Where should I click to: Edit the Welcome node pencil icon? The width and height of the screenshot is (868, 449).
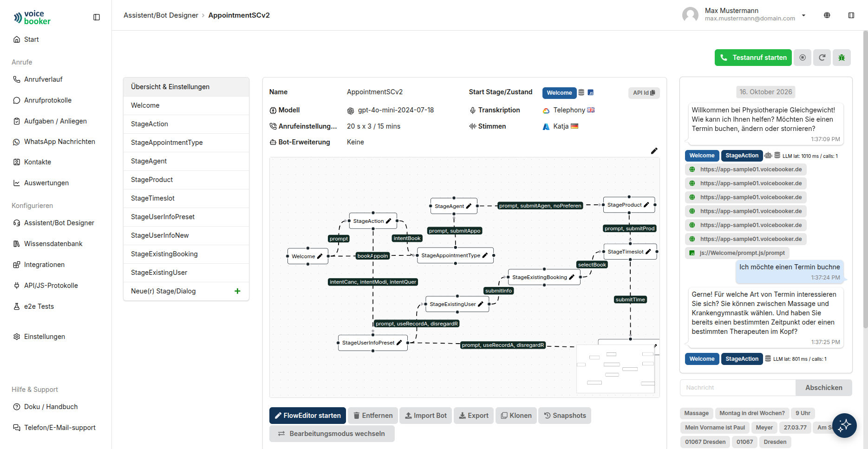(x=320, y=256)
